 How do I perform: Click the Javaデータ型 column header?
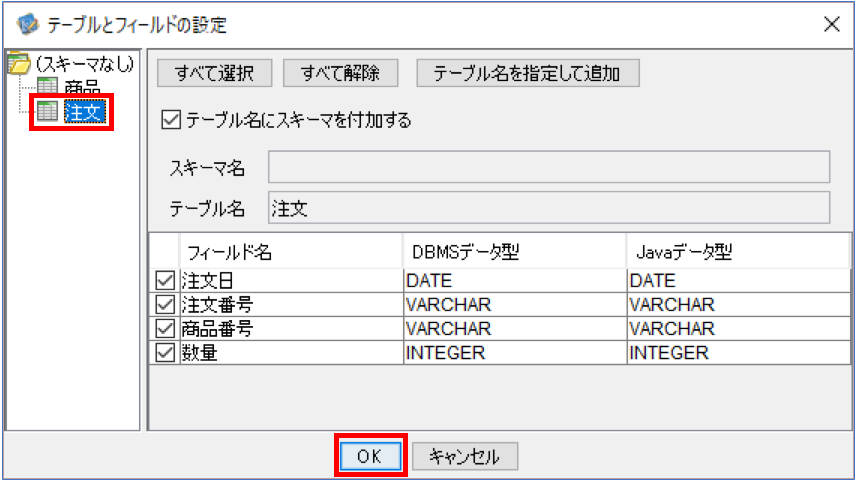pos(739,252)
